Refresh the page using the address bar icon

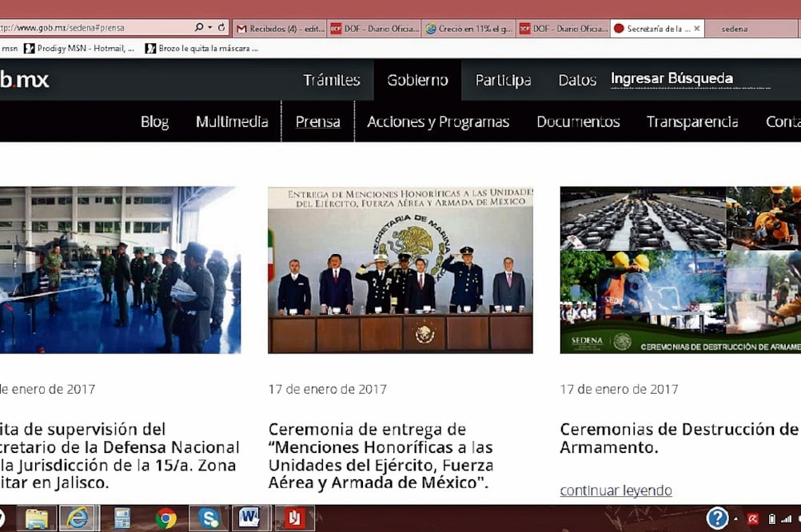click(222, 26)
